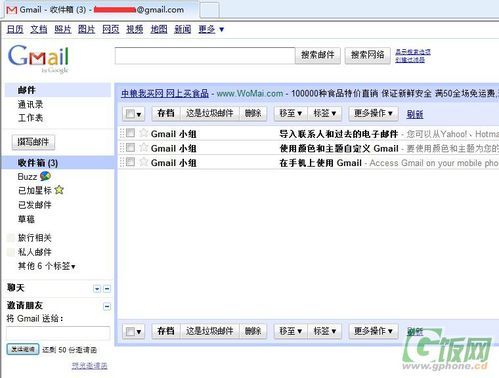Viewport: 499px width, 378px height.
Task: Click drag handle of 使用颜色和主题 email row
Action: pos(122,148)
